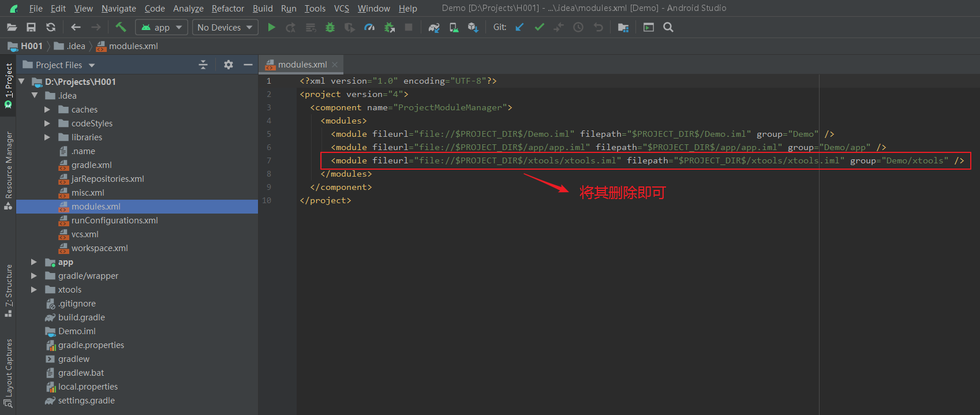Click the Save All toolbar icon
The image size is (980, 415).
coord(31,27)
